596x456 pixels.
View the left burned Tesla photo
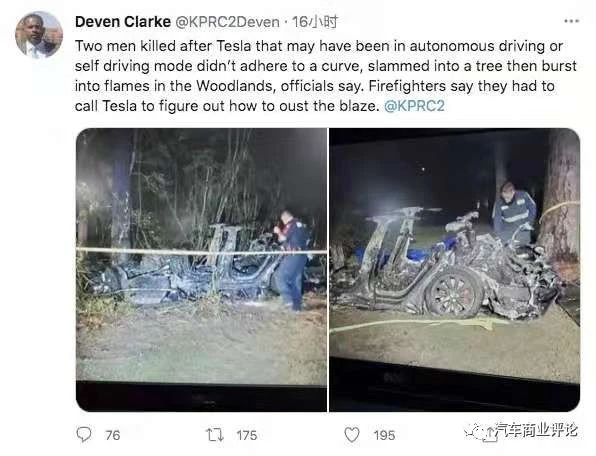(x=201, y=270)
